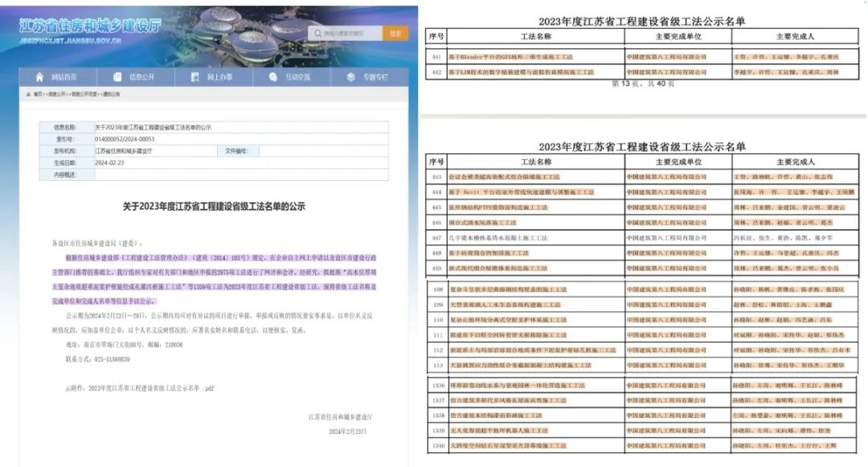
Task: Click row 445 serial number cell
Action: 436,207
